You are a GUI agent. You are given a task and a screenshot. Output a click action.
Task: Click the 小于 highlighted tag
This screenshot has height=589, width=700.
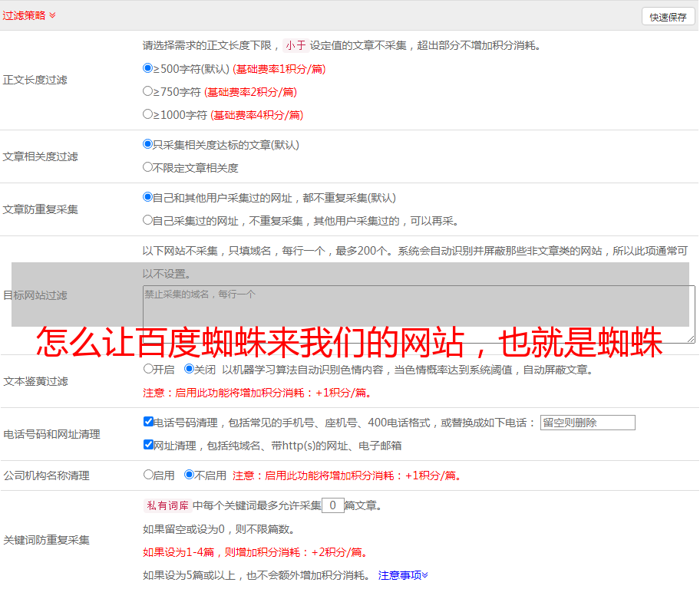pyautogui.click(x=296, y=45)
